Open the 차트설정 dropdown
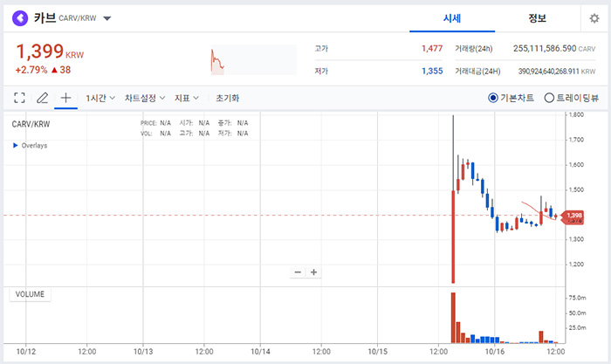611x364 pixels. point(145,98)
